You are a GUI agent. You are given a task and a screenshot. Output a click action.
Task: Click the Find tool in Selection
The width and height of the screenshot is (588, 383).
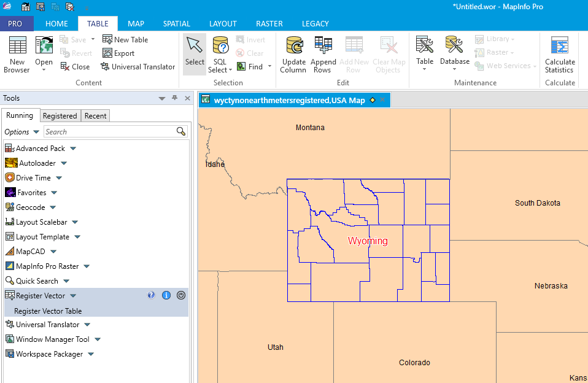[250, 67]
